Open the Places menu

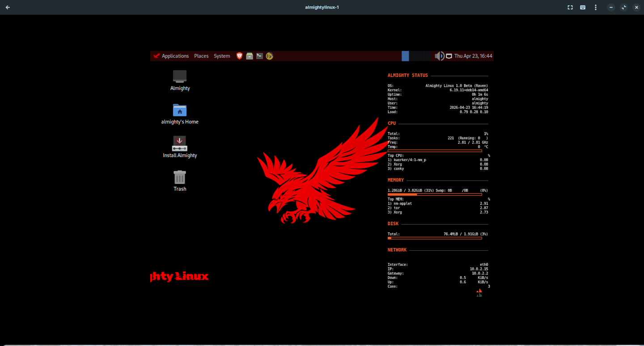pos(201,56)
